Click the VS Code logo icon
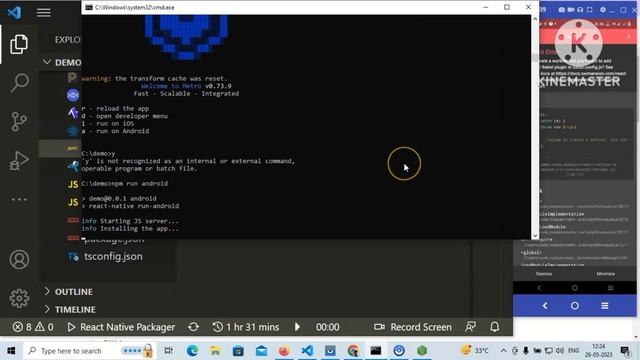 tap(14, 12)
